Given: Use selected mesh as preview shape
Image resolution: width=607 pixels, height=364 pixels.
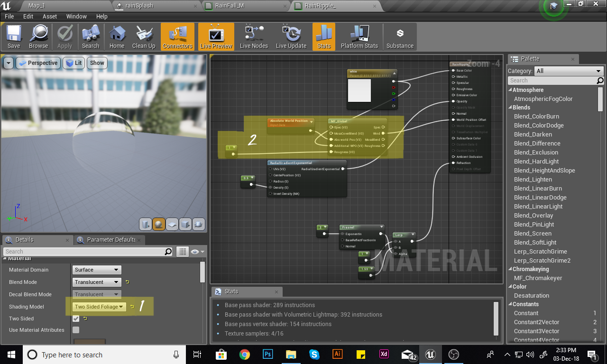Looking at the screenshot, I should click(199, 224).
